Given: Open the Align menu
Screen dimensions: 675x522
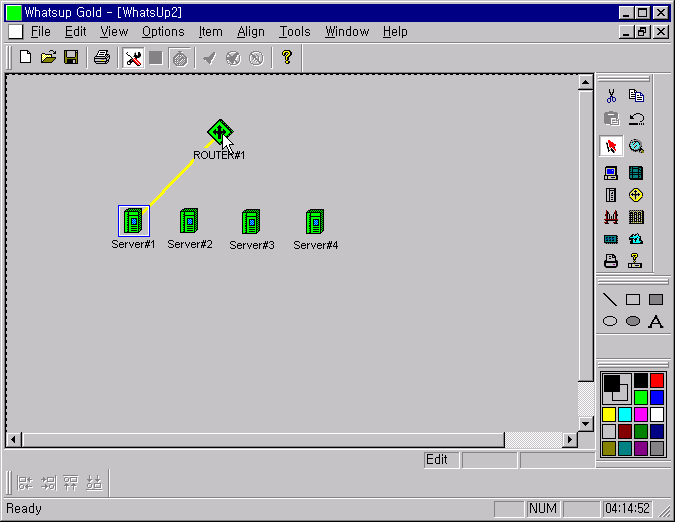Looking at the screenshot, I should pyautogui.click(x=251, y=32).
